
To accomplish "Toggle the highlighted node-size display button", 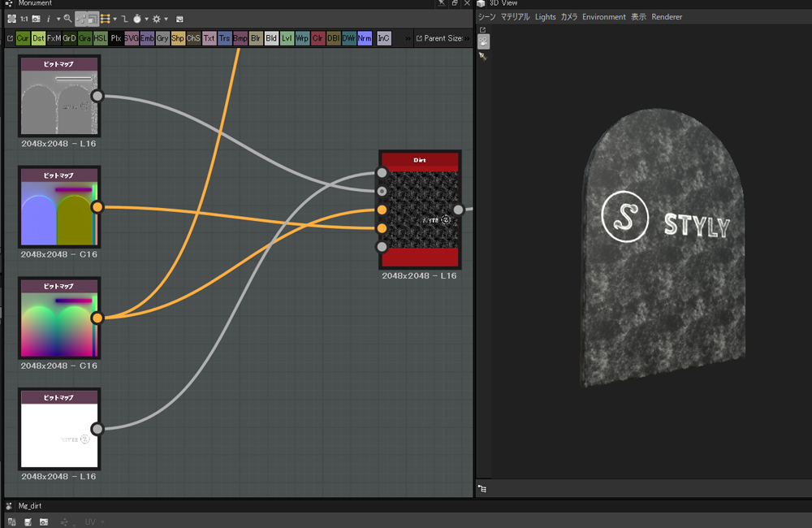I will tap(93, 19).
